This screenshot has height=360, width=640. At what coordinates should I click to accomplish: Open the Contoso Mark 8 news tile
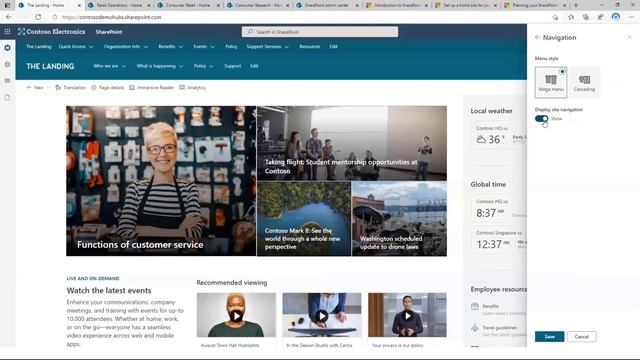coord(304,219)
